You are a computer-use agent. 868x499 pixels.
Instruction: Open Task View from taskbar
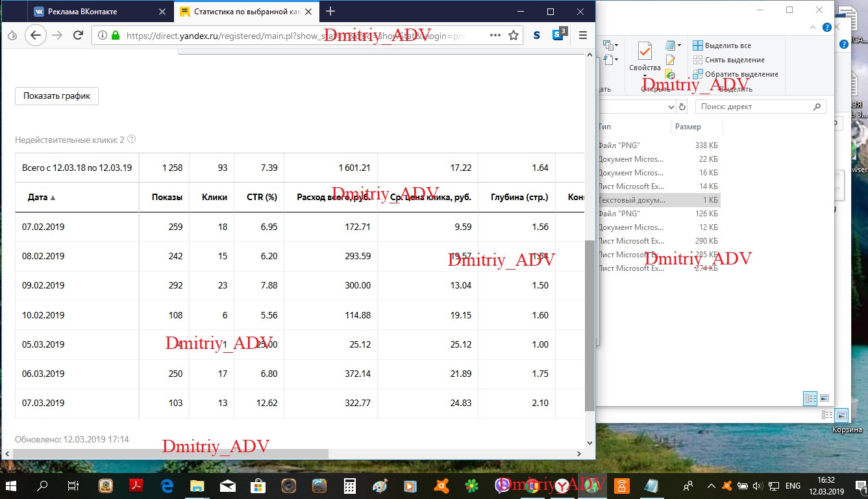pyautogui.click(x=73, y=485)
